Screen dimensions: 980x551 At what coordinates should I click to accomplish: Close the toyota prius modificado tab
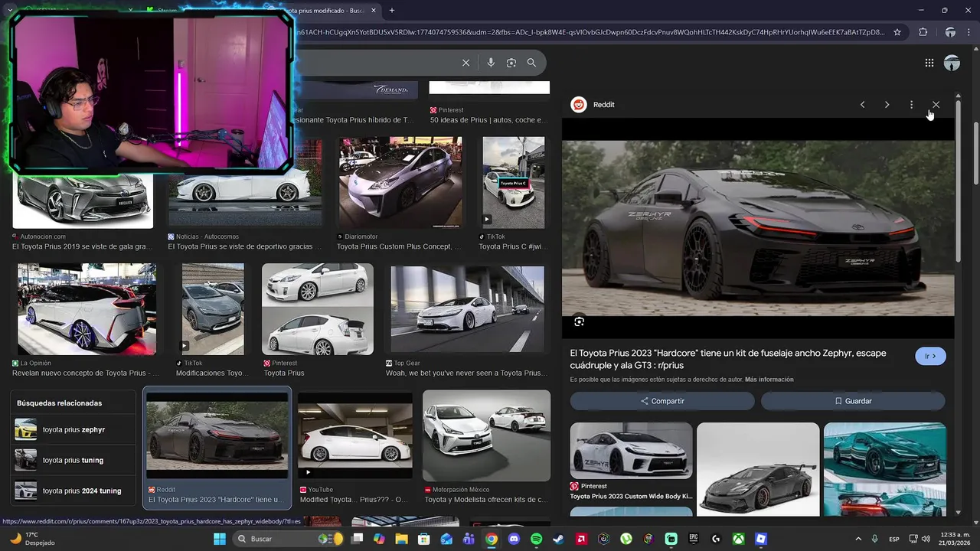(x=374, y=10)
